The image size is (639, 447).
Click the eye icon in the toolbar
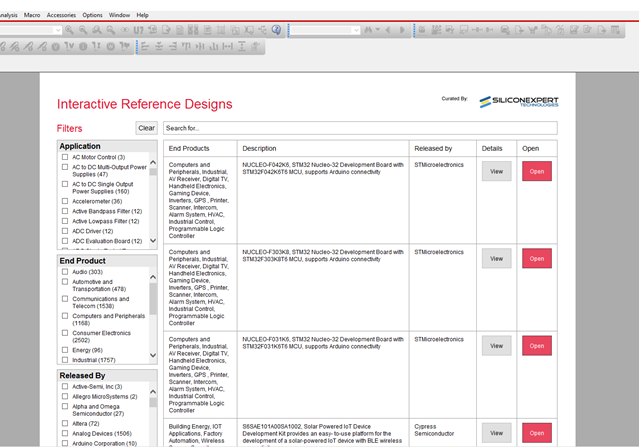click(124, 30)
